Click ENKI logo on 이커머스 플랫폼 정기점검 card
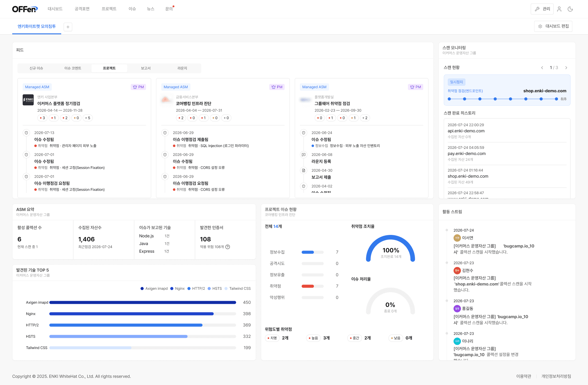This screenshot has height=385, width=588. click(x=28, y=100)
